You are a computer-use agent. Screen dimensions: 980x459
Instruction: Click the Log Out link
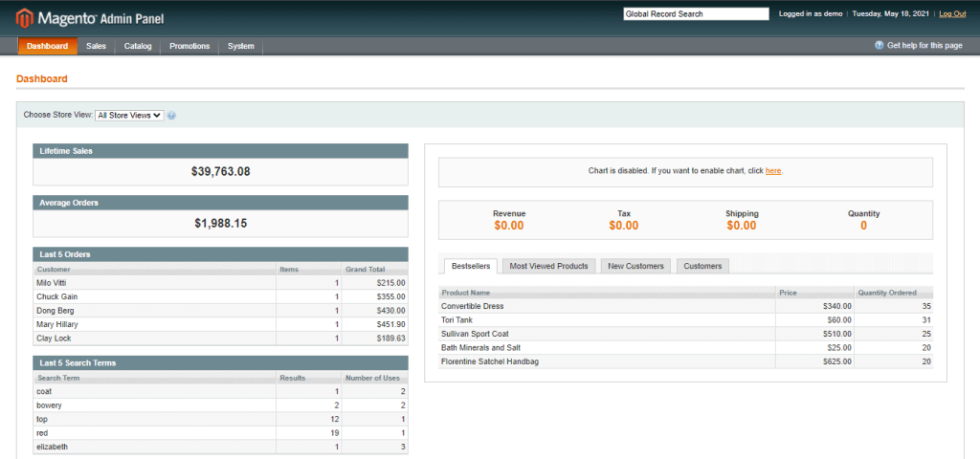tap(952, 13)
